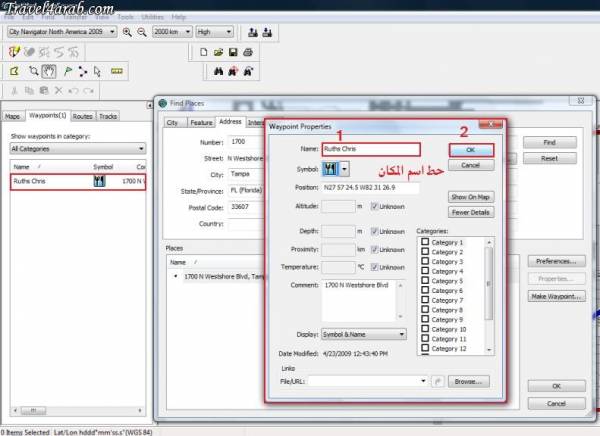Select the Selection arrow tool
Image resolution: width=600 pixels, height=436 pixels.
pyautogui.click(x=97, y=71)
